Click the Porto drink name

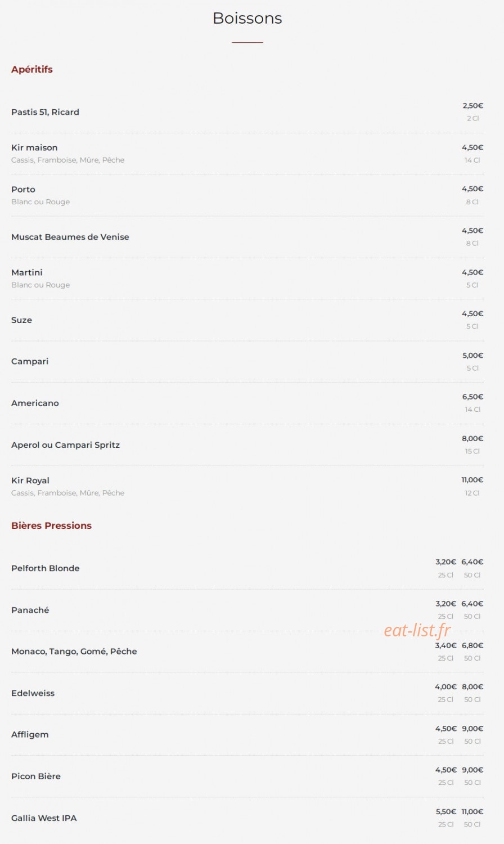[23, 189]
